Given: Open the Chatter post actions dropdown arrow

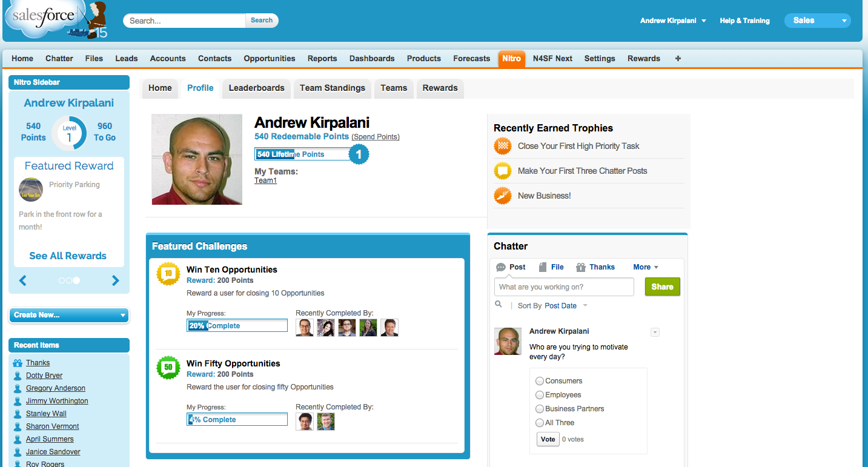Looking at the screenshot, I should point(655,332).
